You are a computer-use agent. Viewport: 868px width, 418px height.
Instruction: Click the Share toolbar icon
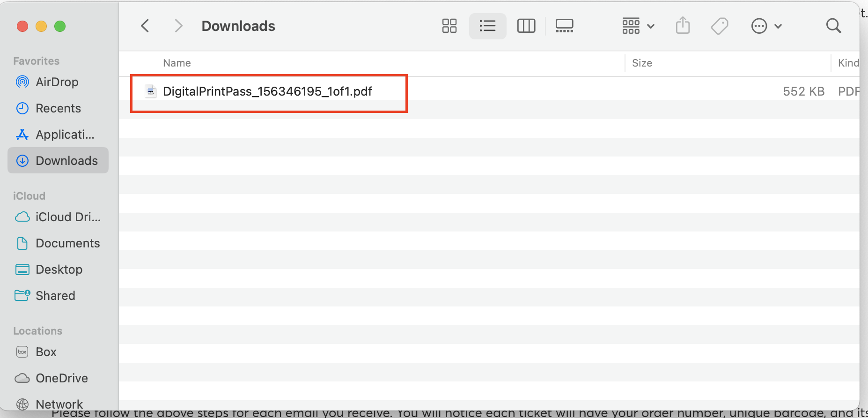coord(683,26)
